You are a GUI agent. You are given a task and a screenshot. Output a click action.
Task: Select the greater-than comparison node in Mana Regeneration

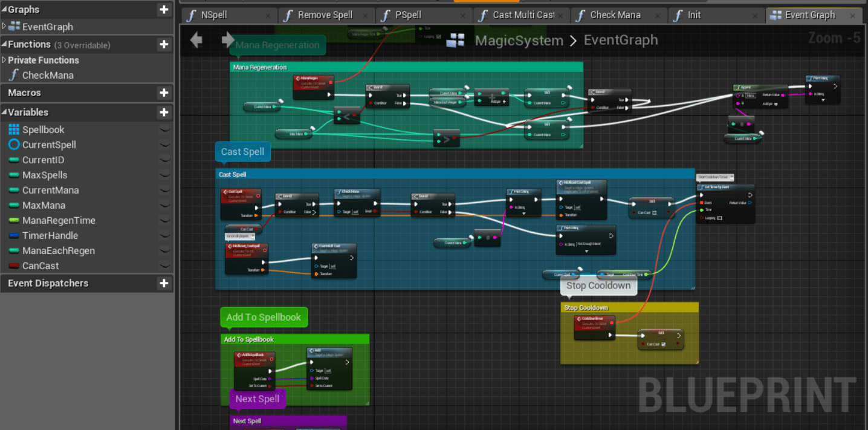pos(447,138)
